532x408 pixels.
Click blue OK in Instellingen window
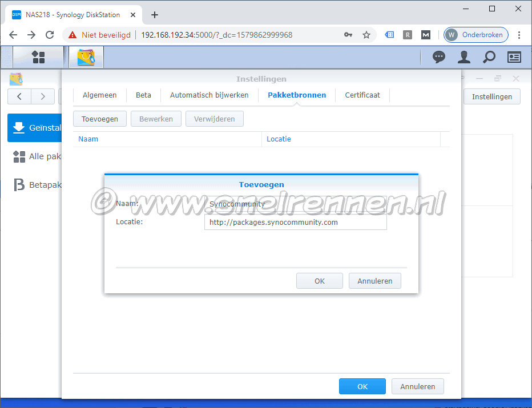pyautogui.click(x=362, y=386)
